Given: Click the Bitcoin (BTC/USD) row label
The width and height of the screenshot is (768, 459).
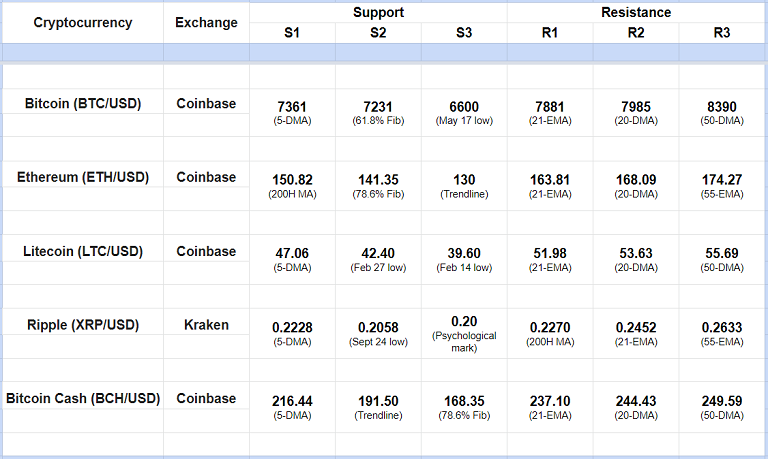Looking at the screenshot, I should (83, 103).
